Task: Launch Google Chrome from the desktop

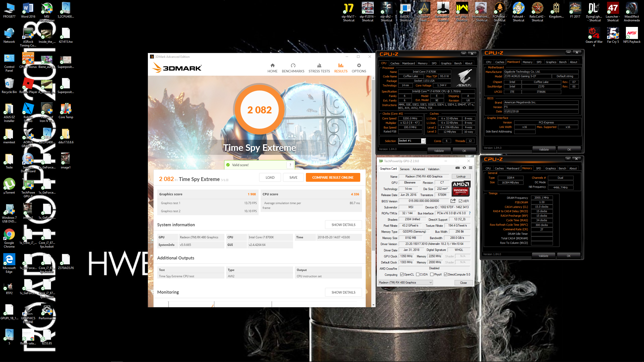Action: coord(9,238)
